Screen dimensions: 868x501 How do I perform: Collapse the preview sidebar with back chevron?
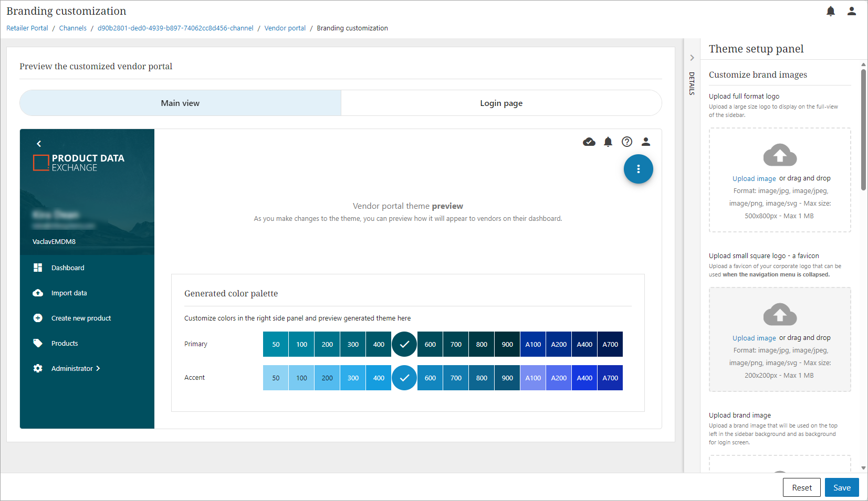(39, 144)
